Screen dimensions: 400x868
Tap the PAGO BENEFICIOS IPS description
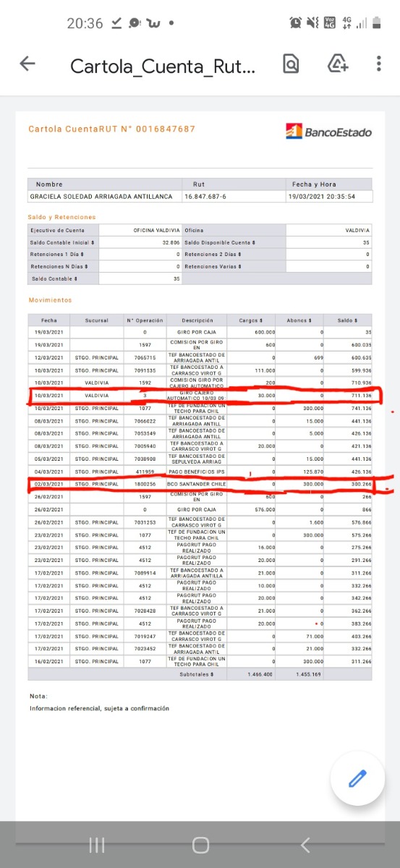click(x=197, y=472)
